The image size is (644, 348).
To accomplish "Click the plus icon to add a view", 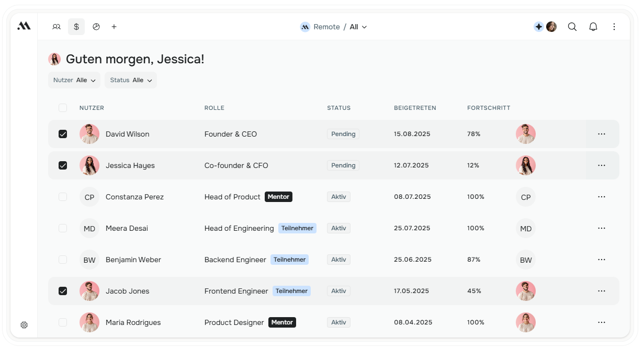I will 114,27.
